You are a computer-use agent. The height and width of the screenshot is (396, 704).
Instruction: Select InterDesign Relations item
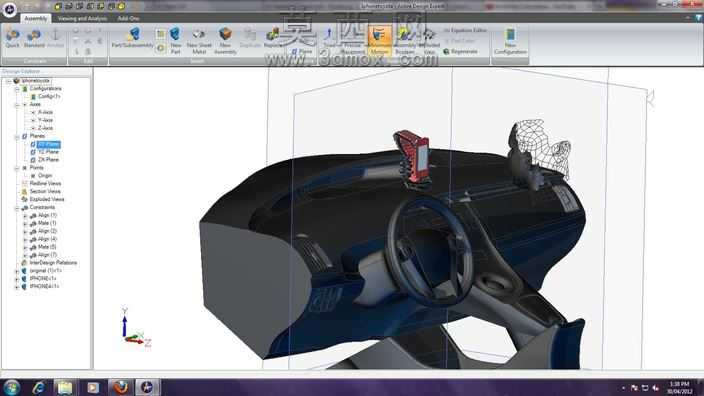(x=53, y=263)
